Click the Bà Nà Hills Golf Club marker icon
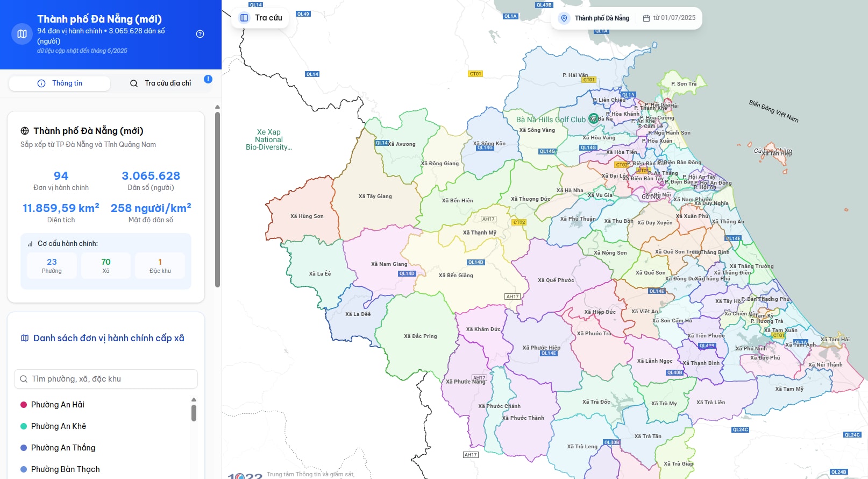868x479 pixels. coord(593,119)
